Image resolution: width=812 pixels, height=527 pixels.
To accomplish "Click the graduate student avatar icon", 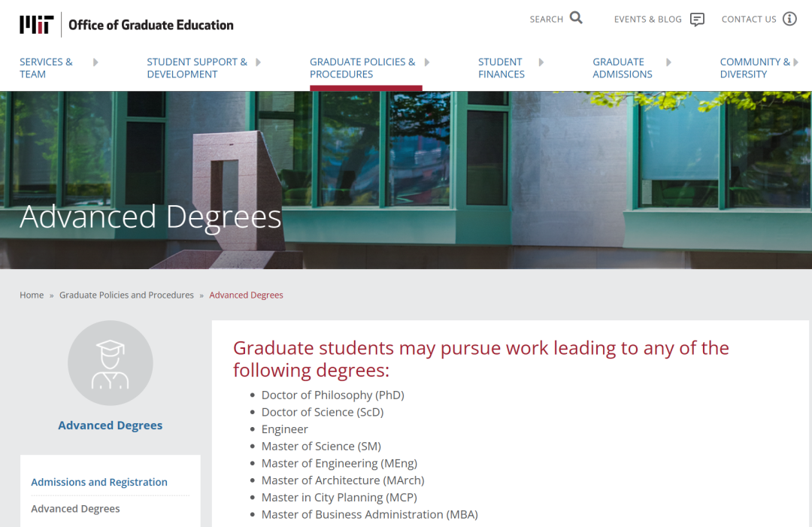I will (x=111, y=363).
